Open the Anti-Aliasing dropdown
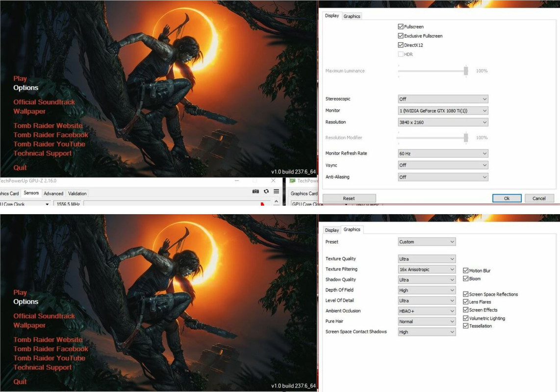 [x=443, y=177]
